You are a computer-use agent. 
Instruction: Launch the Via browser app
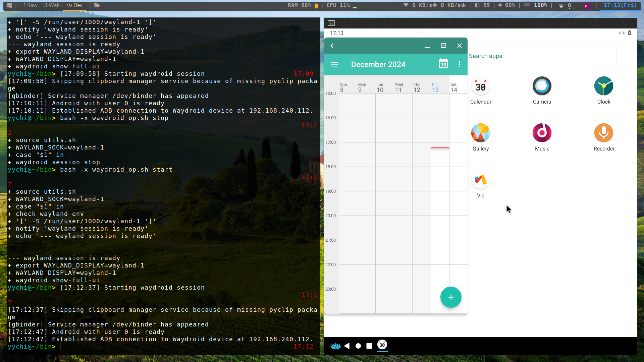(480, 180)
